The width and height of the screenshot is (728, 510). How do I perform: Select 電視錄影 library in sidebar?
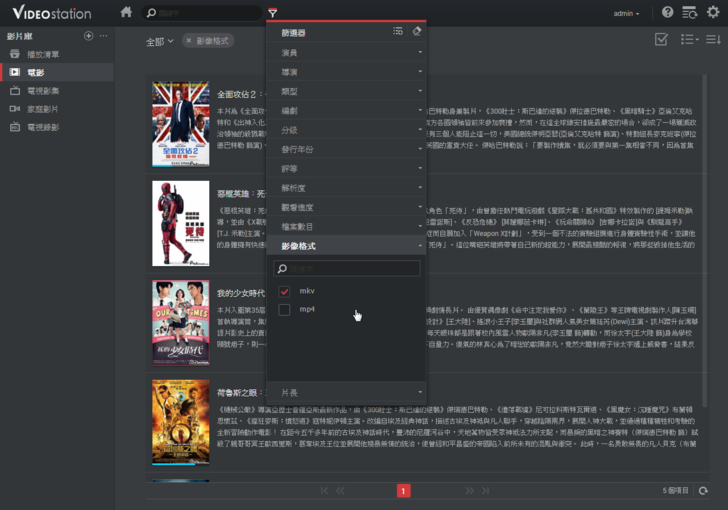[57, 127]
